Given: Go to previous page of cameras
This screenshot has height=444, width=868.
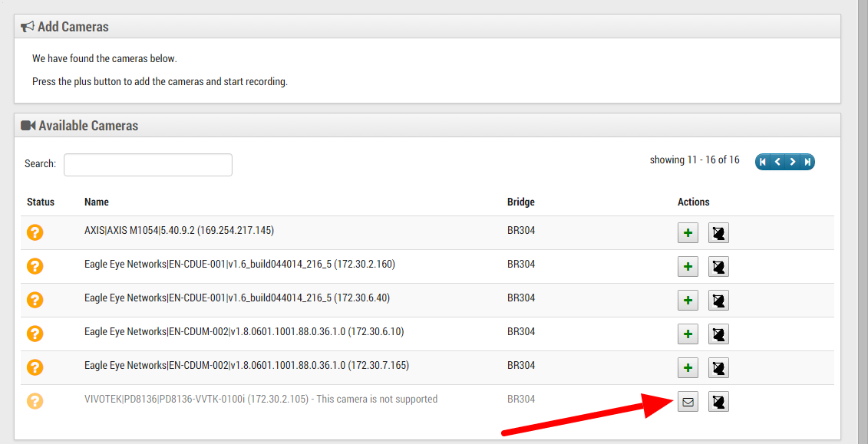Looking at the screenshot, I should point(777,162).
